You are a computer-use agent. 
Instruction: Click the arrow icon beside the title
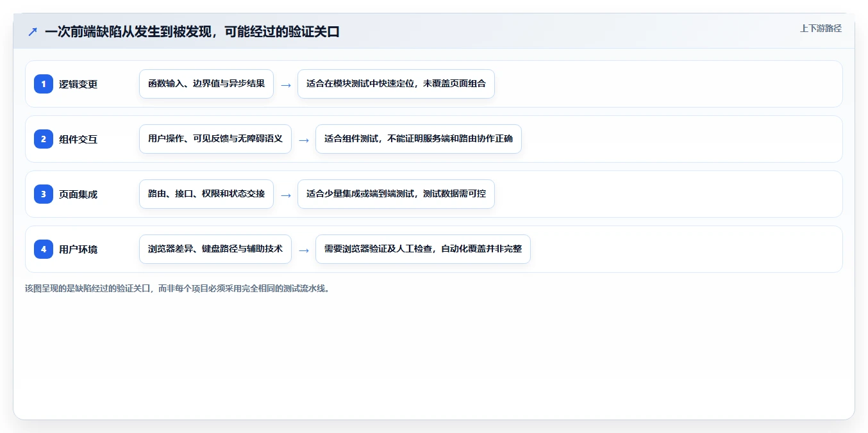[33, 31]
